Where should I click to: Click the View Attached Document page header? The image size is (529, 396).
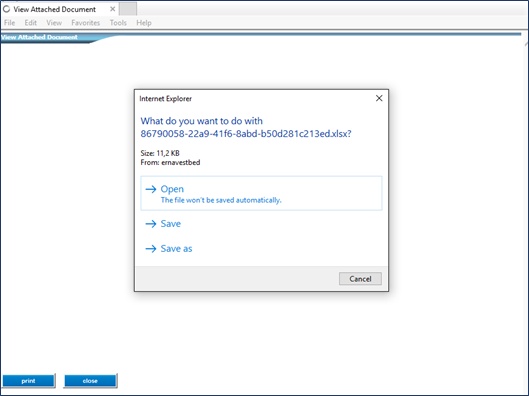pos(39,37)
